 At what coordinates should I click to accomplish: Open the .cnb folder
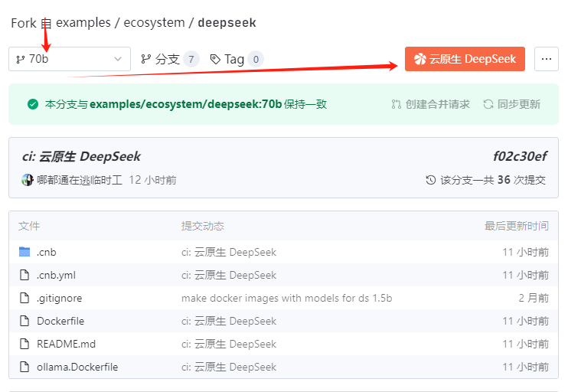tap(46, 252)
